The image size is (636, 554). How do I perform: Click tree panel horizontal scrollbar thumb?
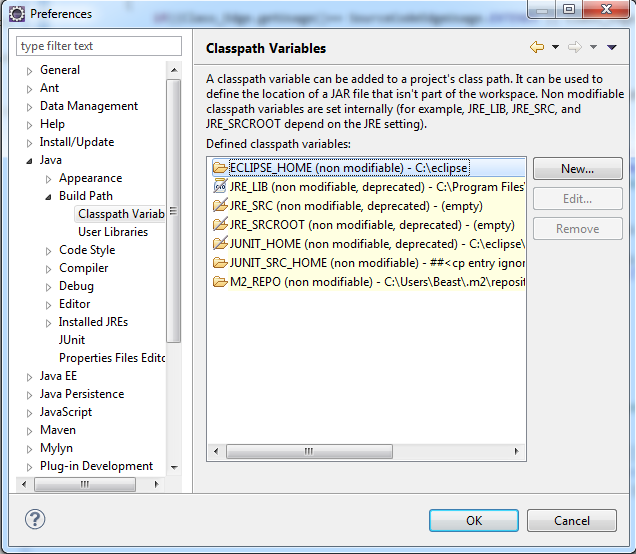85,484
